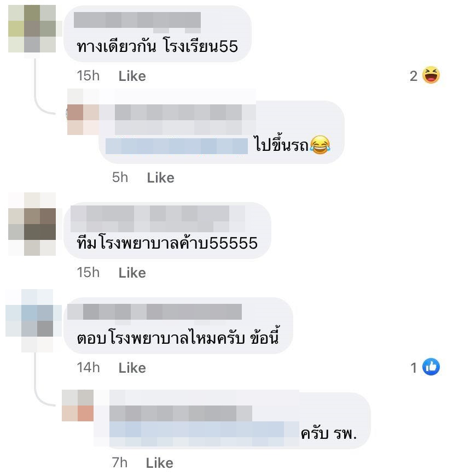Like the reply 'ครับ รพ.'
The width and height of the screenshot is (453, 476).
click(x=160, y=463)
